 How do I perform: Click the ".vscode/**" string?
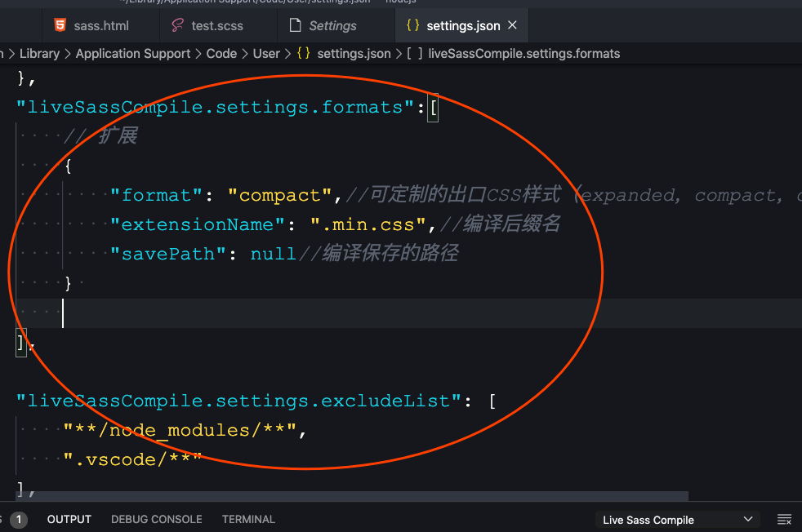point(132,460)
